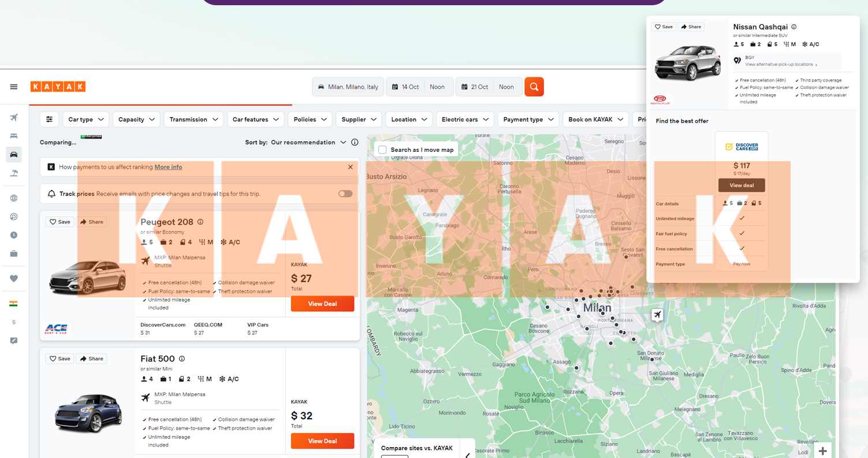
Task: Click the orange search magnifier button
Action: coord(534,87)
